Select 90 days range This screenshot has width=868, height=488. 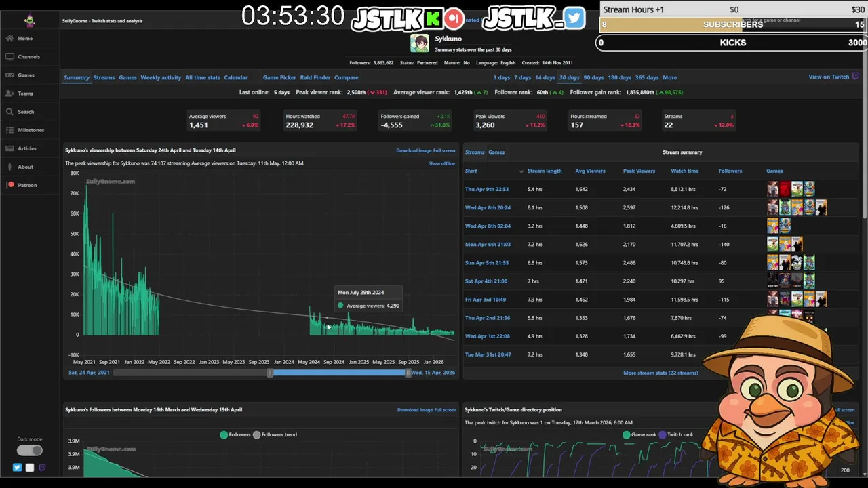pos(593,77)
